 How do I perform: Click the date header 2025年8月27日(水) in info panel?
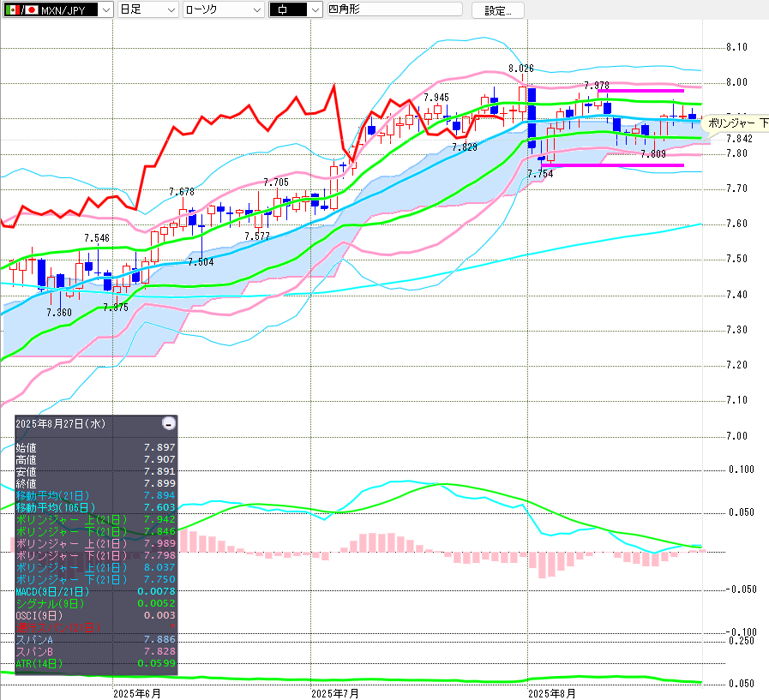[60, 423]
